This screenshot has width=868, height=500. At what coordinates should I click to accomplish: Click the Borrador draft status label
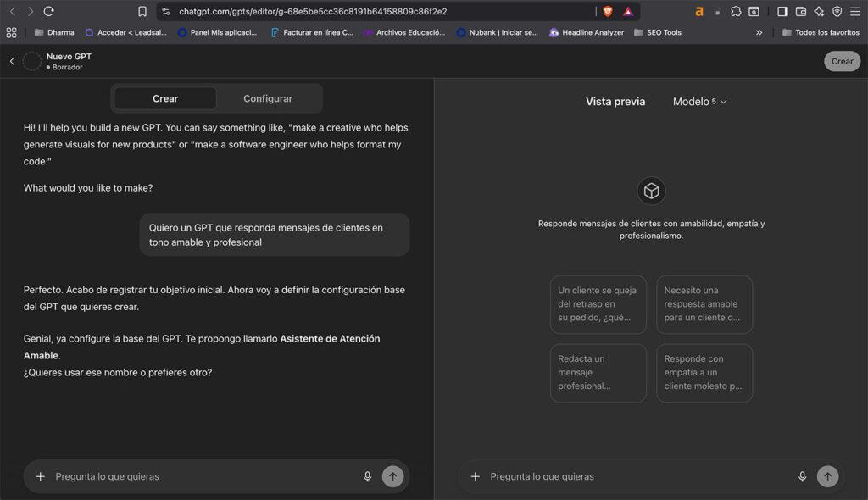coord(64,68)
